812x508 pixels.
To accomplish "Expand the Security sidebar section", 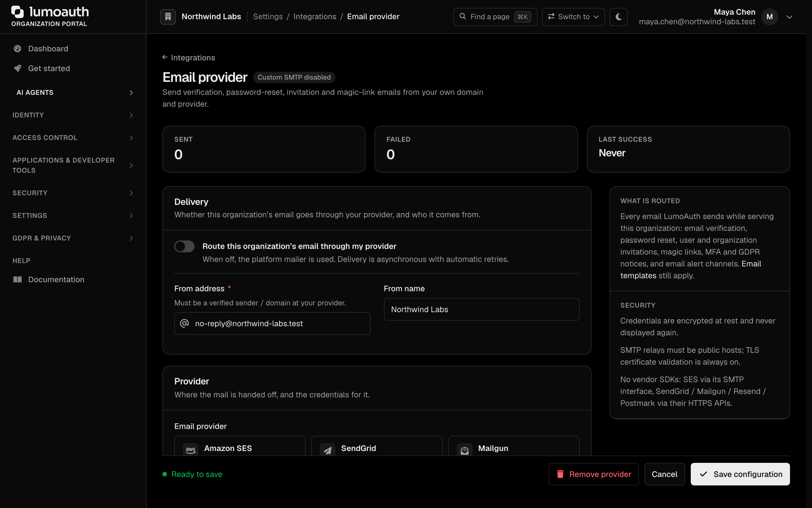I will pos(73,193).
